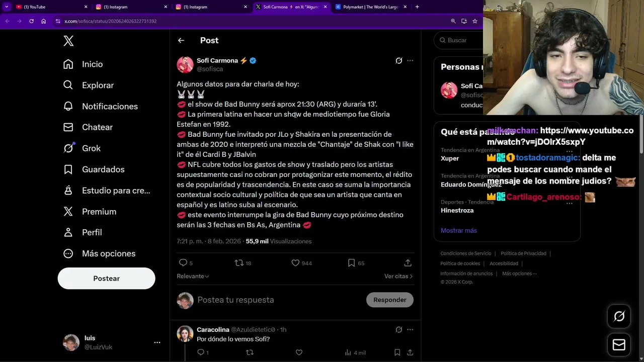Click Grok icon on Caracolina's reply

pos(399,329)
